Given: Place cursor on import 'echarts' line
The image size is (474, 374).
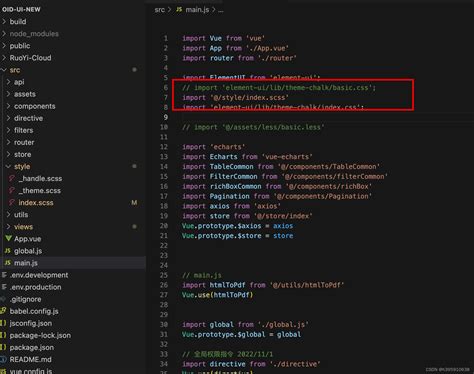Looking at the screenshot, I should click(x=214, y=147).
